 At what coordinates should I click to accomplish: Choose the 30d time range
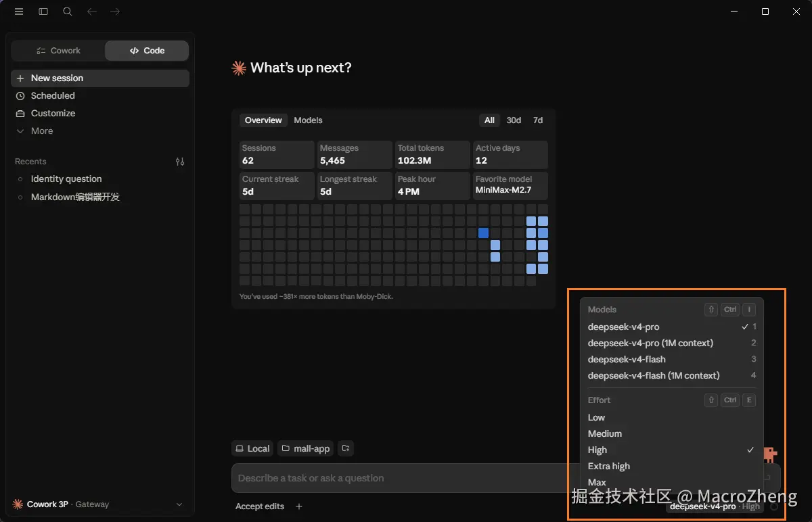(514, 120)
